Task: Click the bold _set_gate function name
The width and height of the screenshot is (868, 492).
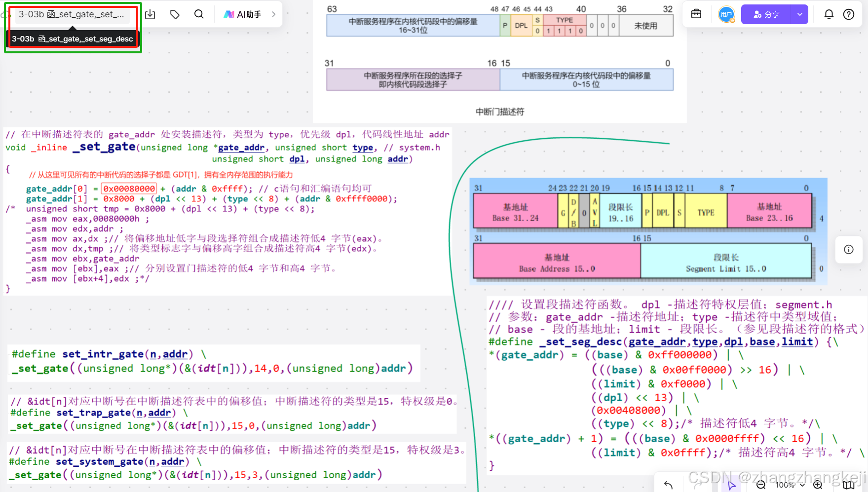Action: (x=104, y=147)
